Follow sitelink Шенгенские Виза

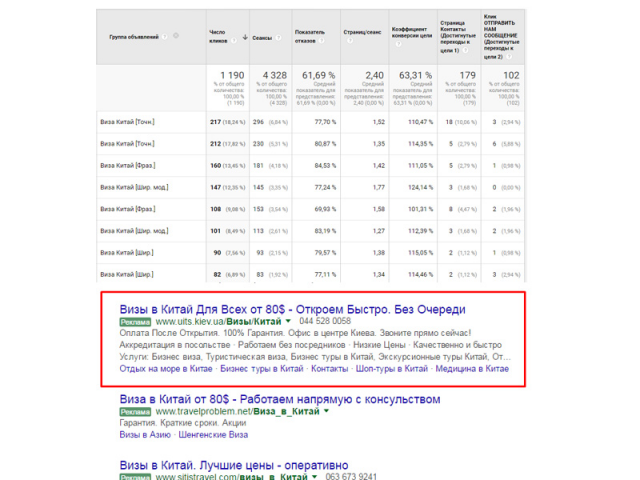pyautogui.click(x=213, y=435)
